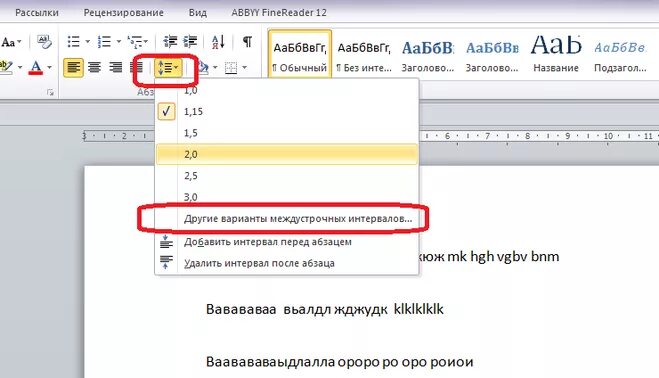Open the ABBYY FineReader 12 tab
Viewport: 659px width, 378px height.
[x=279, y=13]
